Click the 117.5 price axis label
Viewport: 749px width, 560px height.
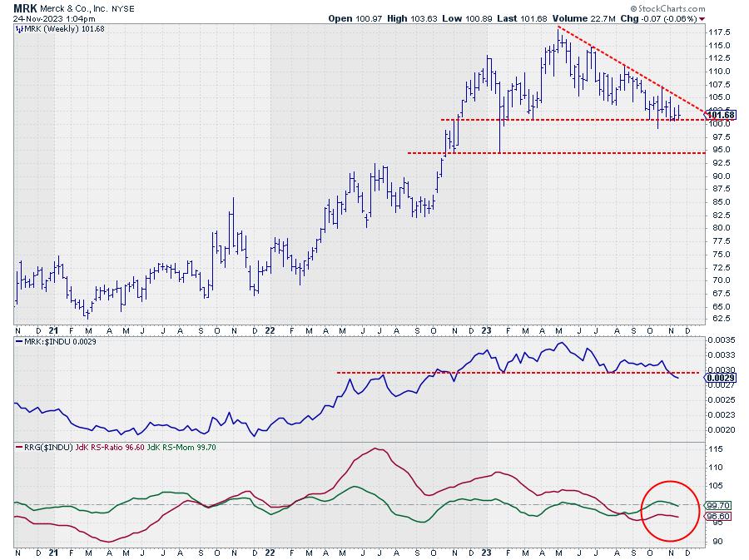(x=721, y=32)
